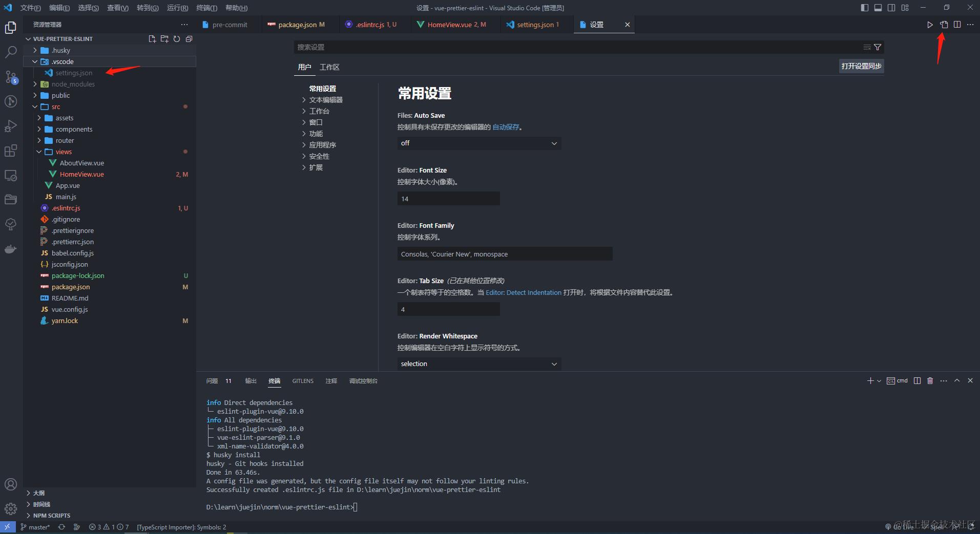This screenshot has height=534, width=980.
Task: Collapse all folders in Explorer
Action: (189, 39)
